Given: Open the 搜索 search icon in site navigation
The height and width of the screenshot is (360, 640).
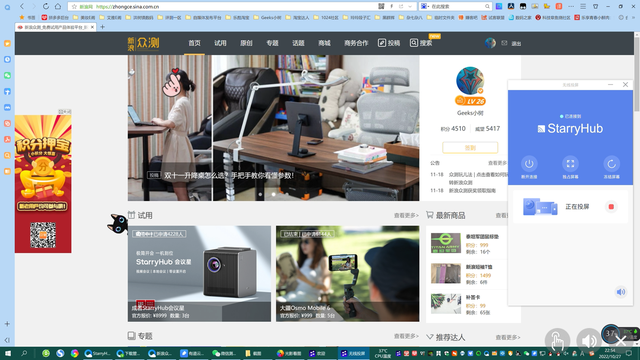Looking at the screenshot, I should point(413,43).
